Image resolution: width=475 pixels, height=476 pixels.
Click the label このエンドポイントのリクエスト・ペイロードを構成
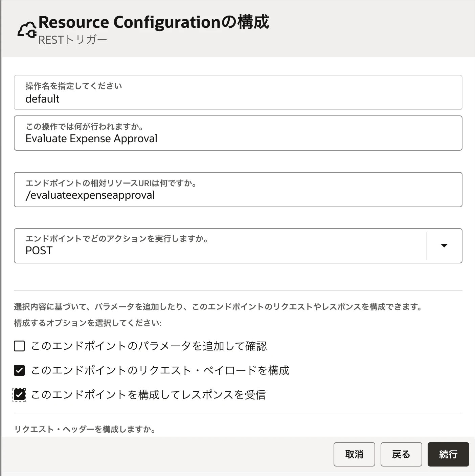[x=160, y=370]
